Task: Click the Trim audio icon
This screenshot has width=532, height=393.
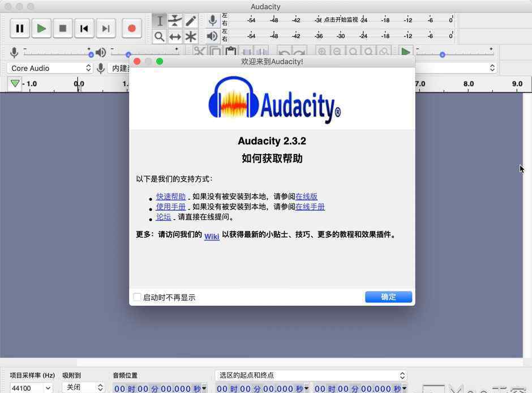Action: pyautogui.click(x=247, y=52)
